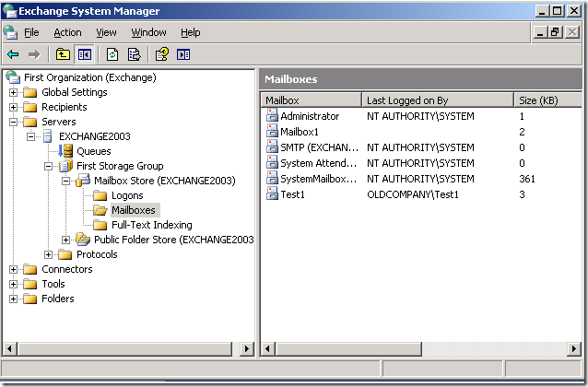Click the Administrator mailbox icon
The image size is (588, 387).
[x=272, y=116]
